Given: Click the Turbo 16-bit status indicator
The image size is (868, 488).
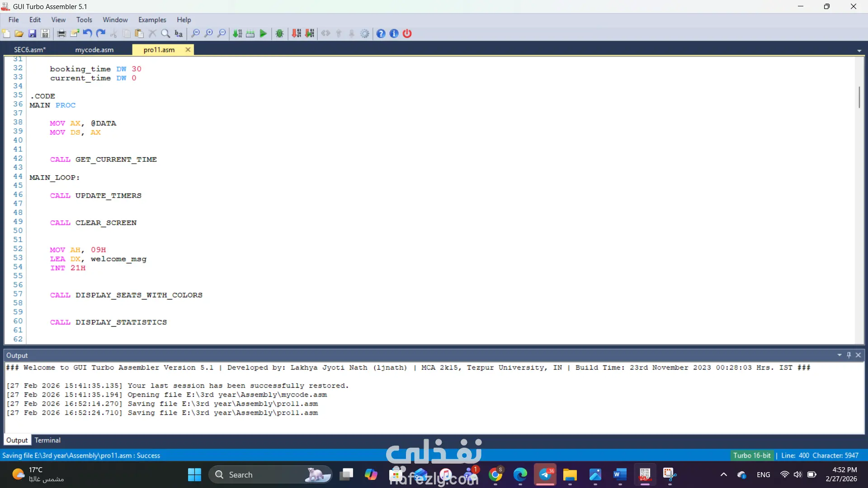Looking at the screenshot, I should pyautogui.click(x=752, y=455).
